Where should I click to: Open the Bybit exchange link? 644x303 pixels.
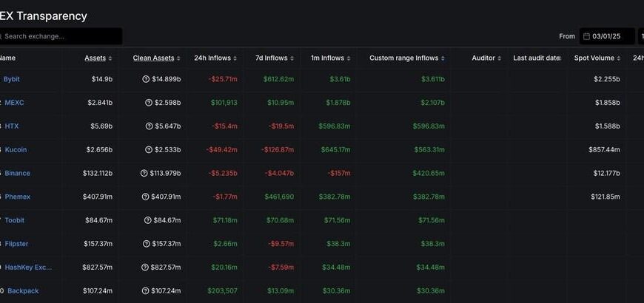pos(12,79)
